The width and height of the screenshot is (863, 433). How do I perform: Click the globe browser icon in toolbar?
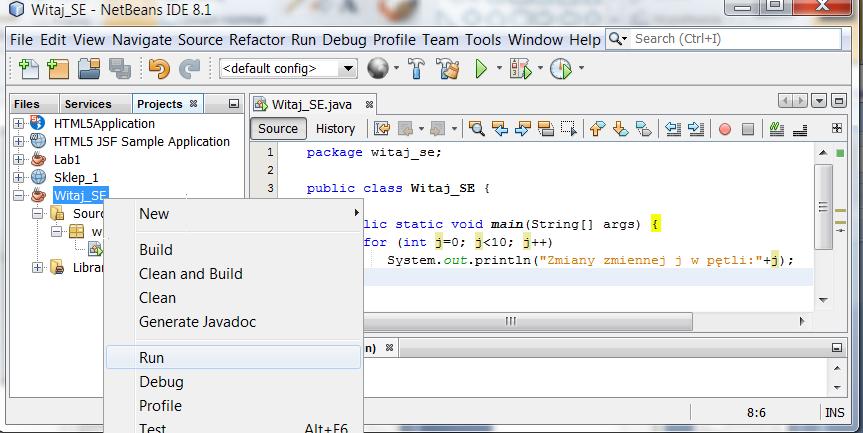[x=378, y=68]
